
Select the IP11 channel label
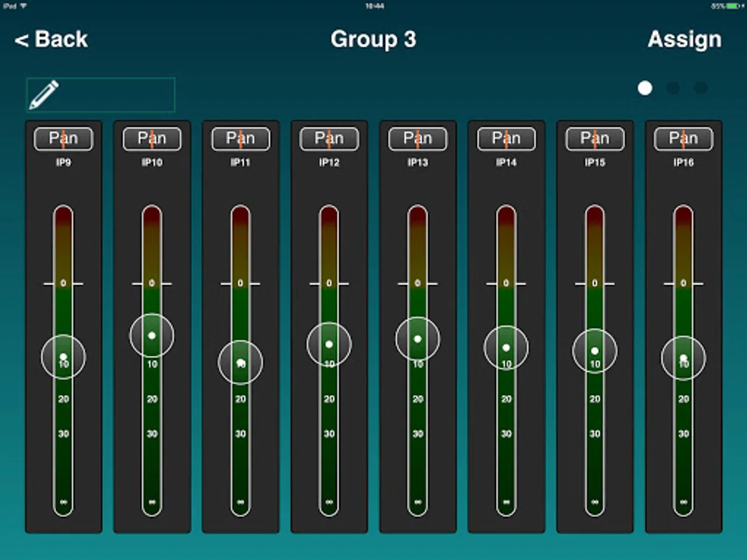[241, 163]
